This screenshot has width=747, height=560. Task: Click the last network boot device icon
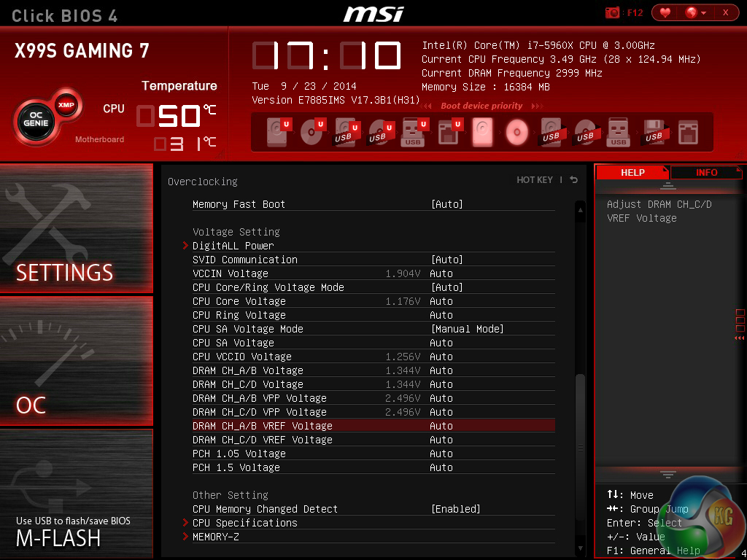point(688,132)
